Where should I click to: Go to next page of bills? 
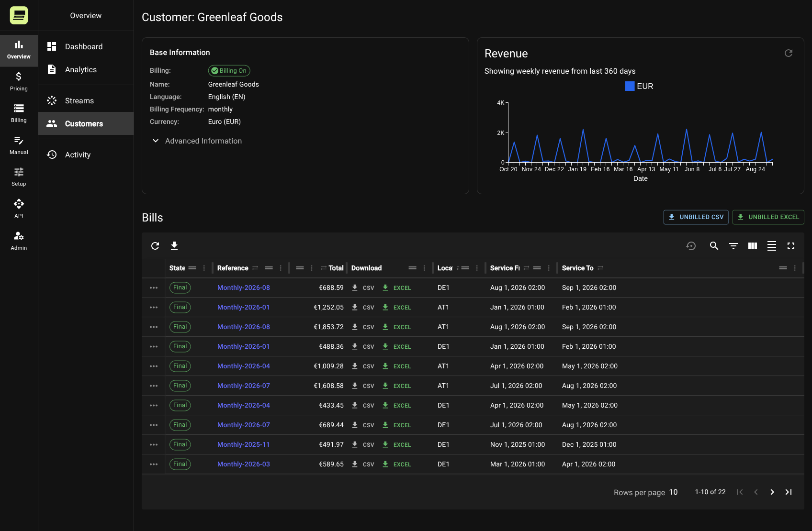pos(772,492)
